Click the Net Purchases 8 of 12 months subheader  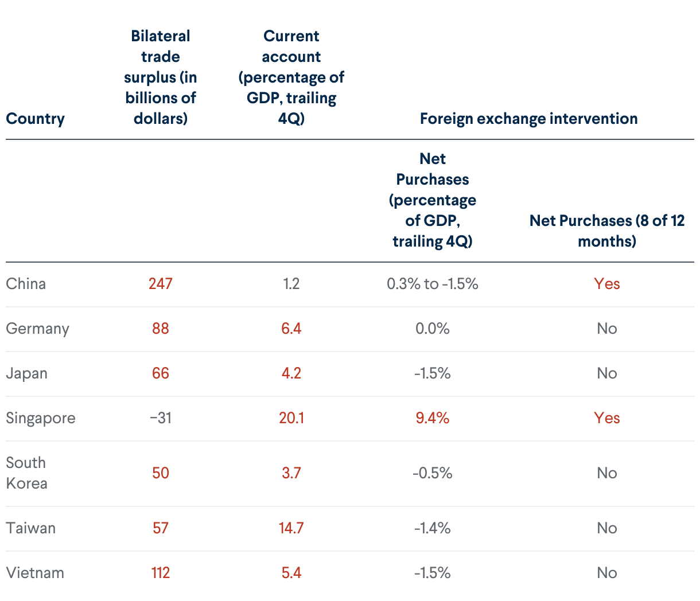point(607,231)
